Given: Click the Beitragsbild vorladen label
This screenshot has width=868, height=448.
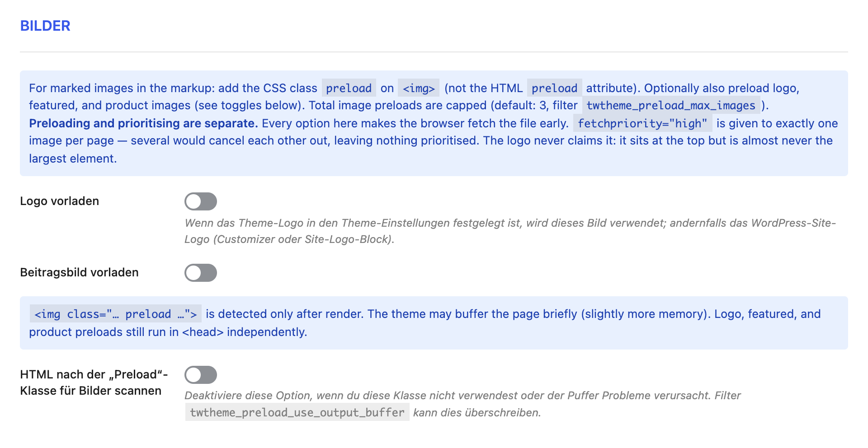Looking at the screenshot, I should pos(79,272).
